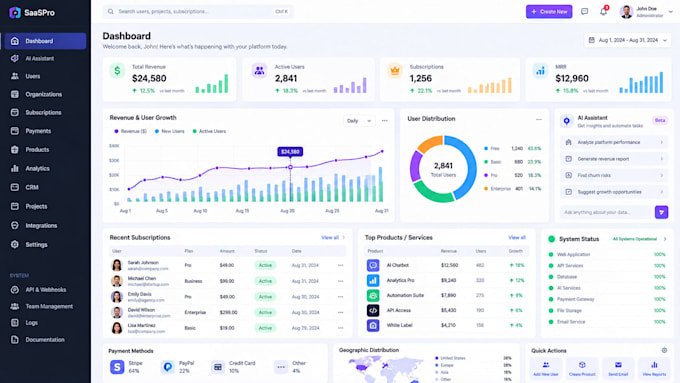The height and width of the screenshot is (383, 680).
Task: Select Dashboard in the sidebar
Action: click(46, 41)
